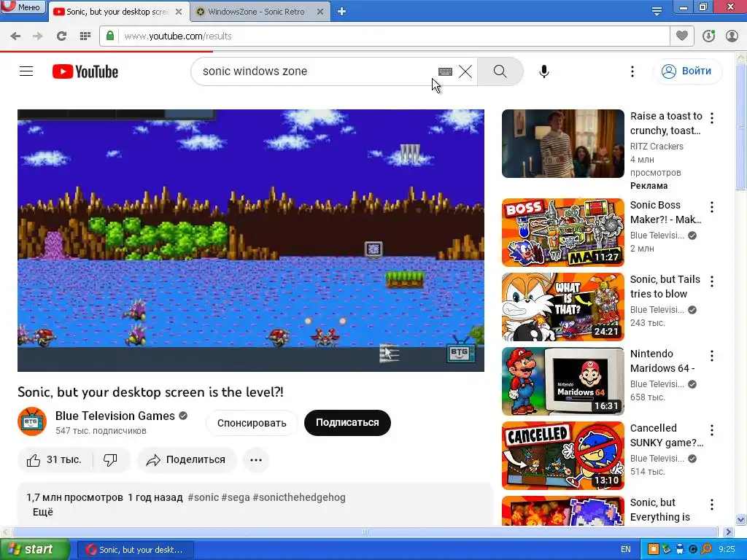Click the #sega hashtag
The height and width of the screenshot is (560, 747).
coord(236,497)
